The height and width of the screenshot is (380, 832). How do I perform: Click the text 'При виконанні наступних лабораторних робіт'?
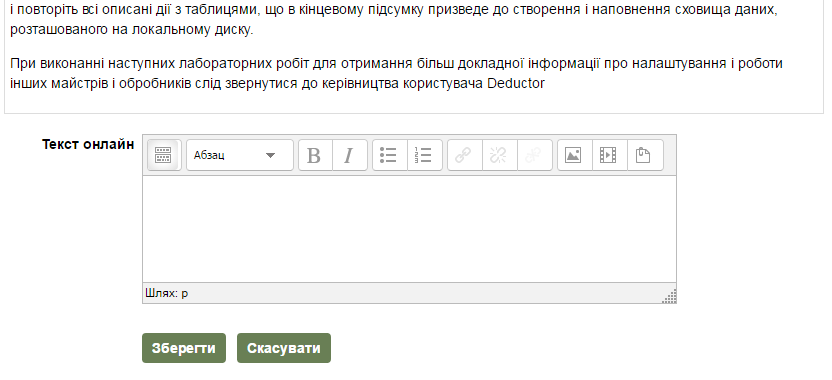click(160, 64)
